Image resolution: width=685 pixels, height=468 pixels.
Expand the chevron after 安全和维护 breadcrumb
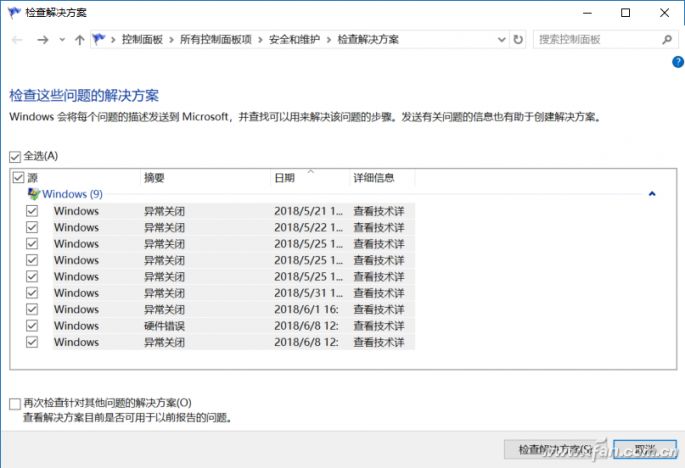[x=329, y=40]
